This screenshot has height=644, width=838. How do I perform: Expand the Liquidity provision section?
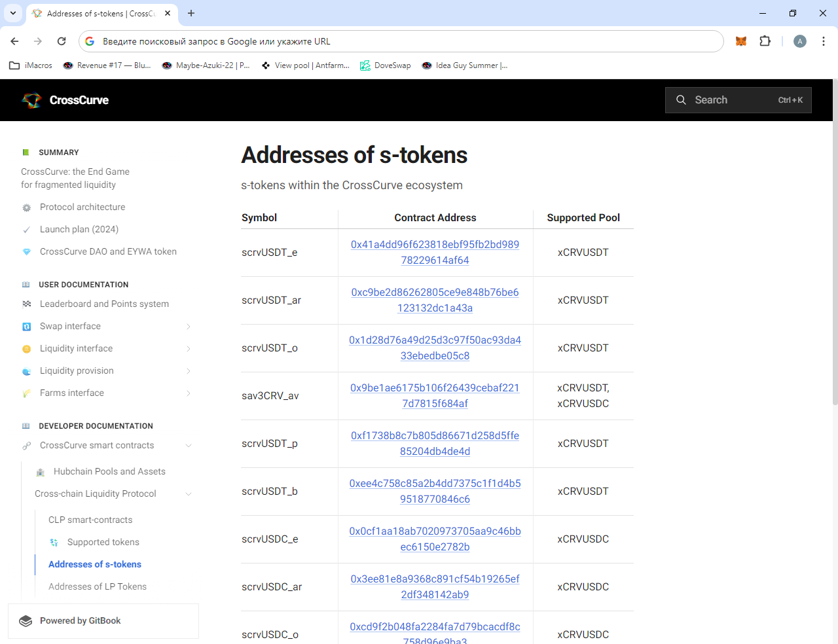(x=189, y=371)
